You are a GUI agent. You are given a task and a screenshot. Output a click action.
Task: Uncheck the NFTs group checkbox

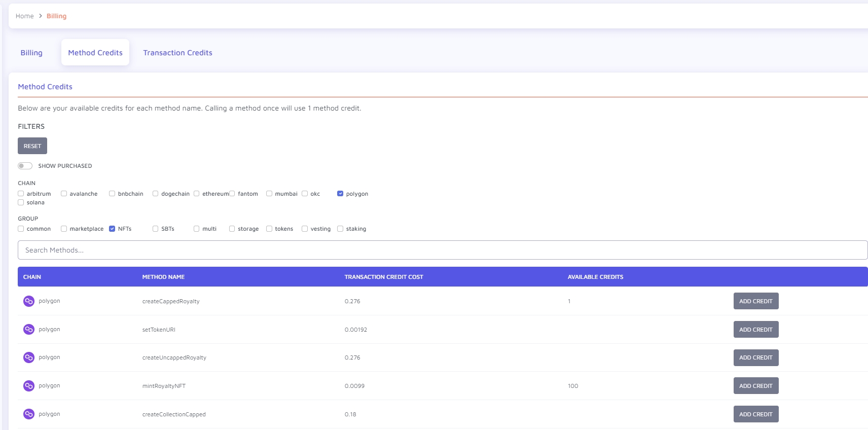pos(112,229)
